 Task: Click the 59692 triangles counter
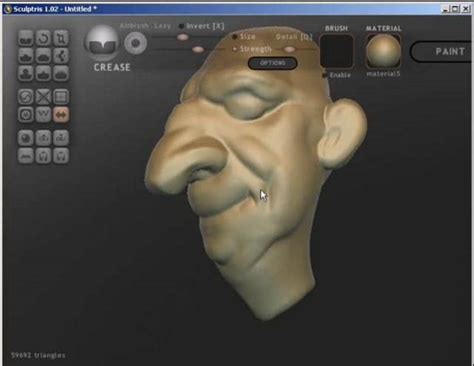[38, 355]
